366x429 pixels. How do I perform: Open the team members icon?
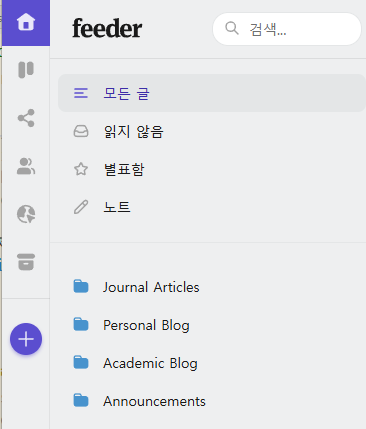coord(26,166)
